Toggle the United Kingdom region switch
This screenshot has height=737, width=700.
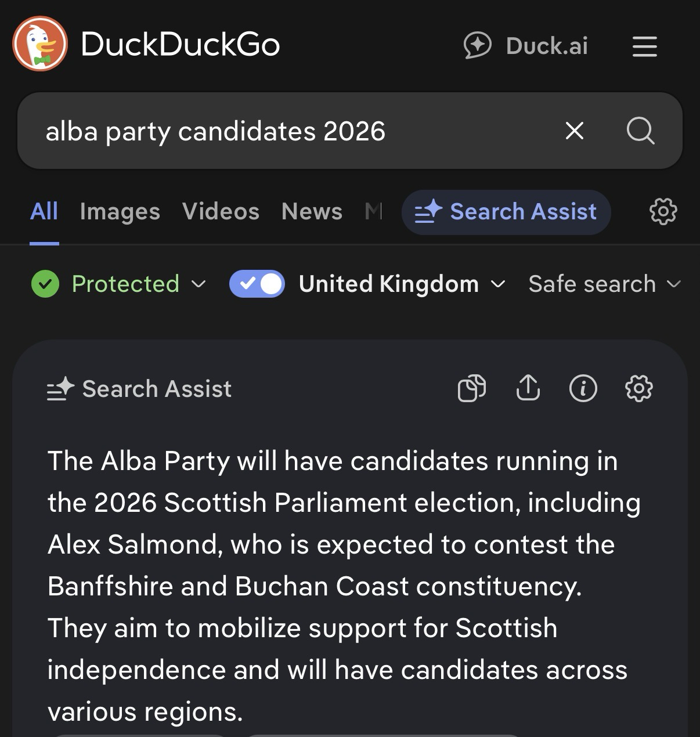257,284
